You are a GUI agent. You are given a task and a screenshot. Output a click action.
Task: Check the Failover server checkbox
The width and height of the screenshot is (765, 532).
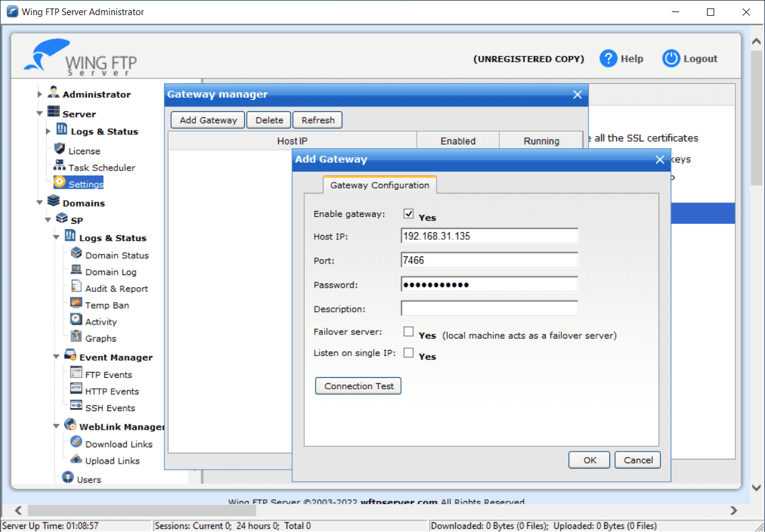tap(409, 331)
